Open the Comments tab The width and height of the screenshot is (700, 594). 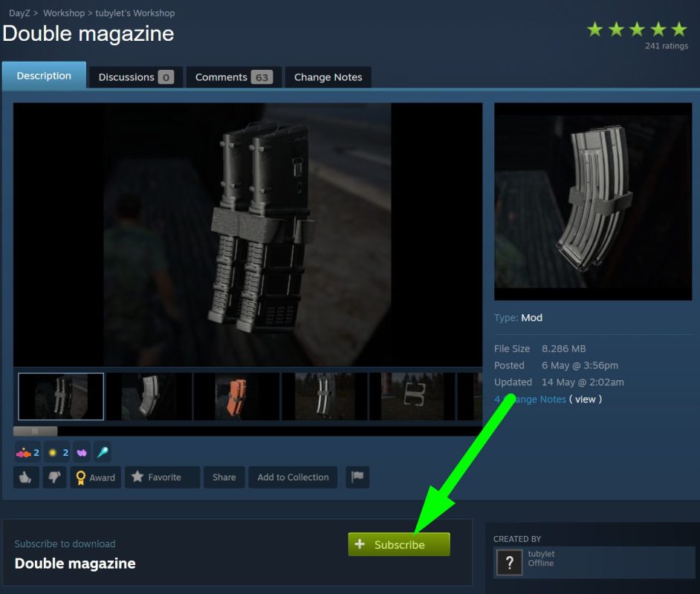(x=233, y=77)
